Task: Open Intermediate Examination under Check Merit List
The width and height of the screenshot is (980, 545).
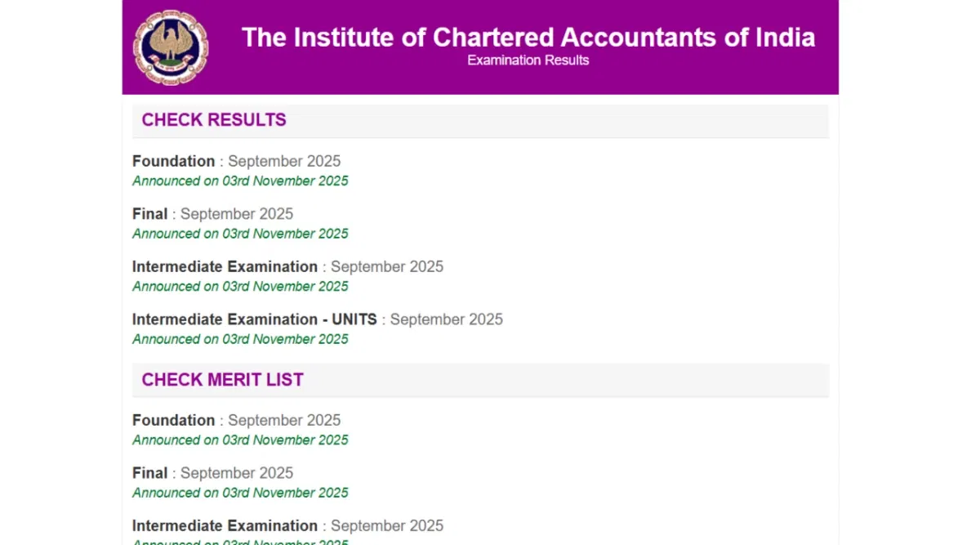Action: tap(225, 525)
